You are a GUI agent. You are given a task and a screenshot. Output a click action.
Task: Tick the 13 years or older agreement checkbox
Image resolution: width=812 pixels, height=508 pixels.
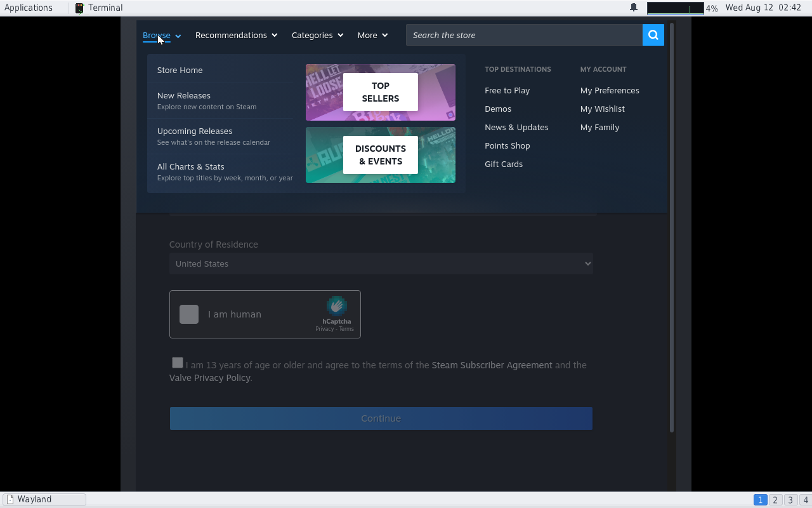click(178, 363)
